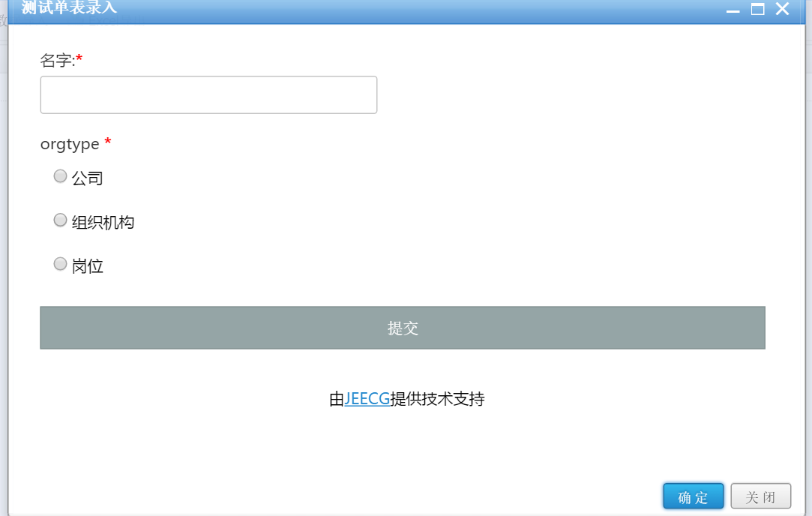Image resolution: width=812 pixels, height=516 pixels.
Task: Submit the form with 提交 button
Action: pyautogui.click(x=403, y=328)
